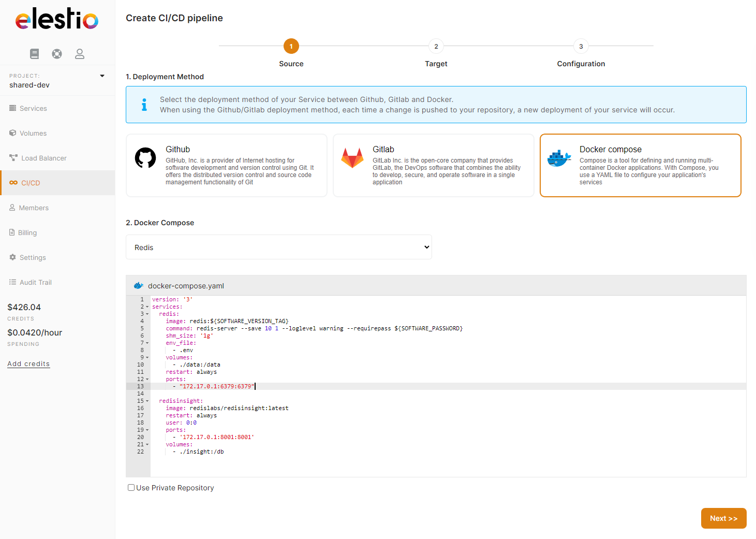Viewport: 756px width, 539px height.
Task: Open Services in the sidebar
Action: [33, 108]
